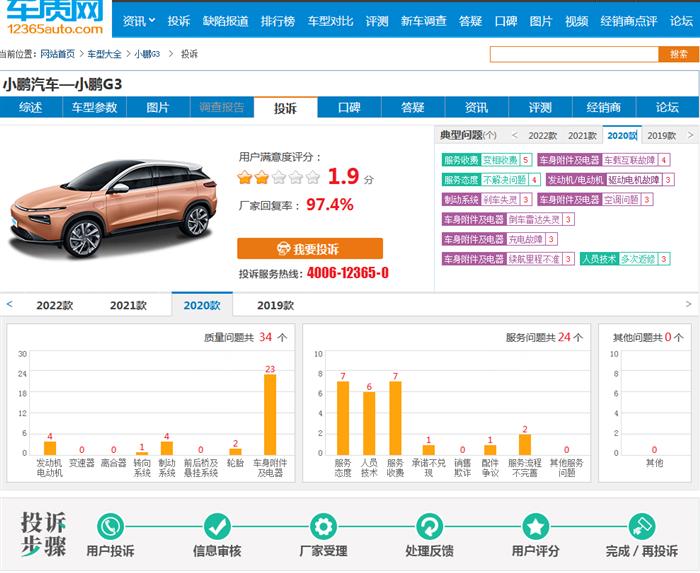Screen dimensions: 700x573
Task: Click the 服务收费 bar in service chart
Action: click(x=395, y=418)
